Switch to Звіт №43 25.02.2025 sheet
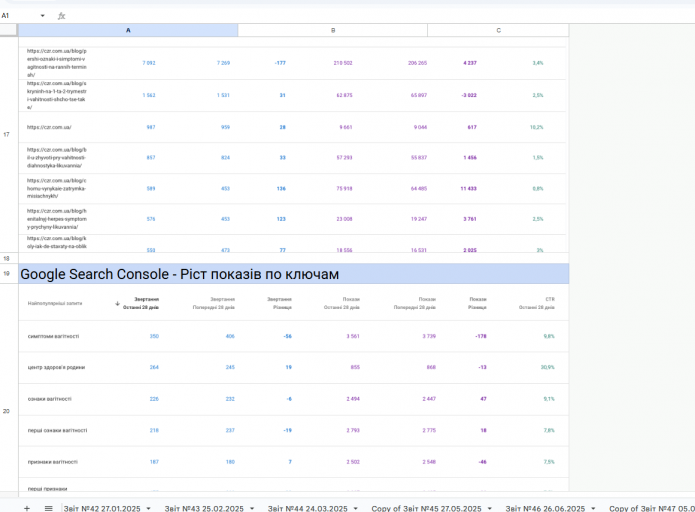The image size is (695, 512). (x=204, y=508)
